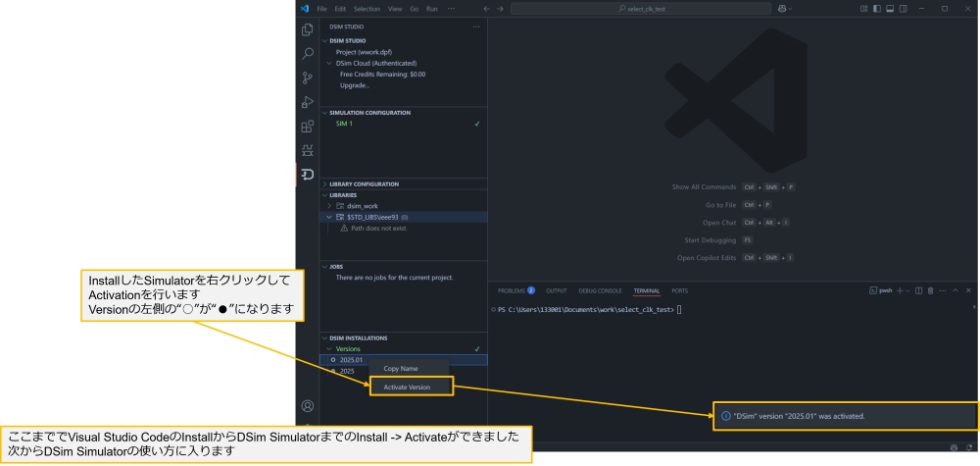Open the File menu
The height and width of the screenshot is (466, 980).
click(x=321, y=9)
